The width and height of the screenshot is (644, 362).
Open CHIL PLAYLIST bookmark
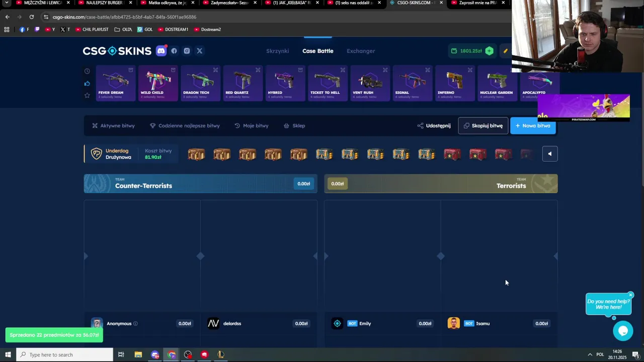[x=92, y=29]
